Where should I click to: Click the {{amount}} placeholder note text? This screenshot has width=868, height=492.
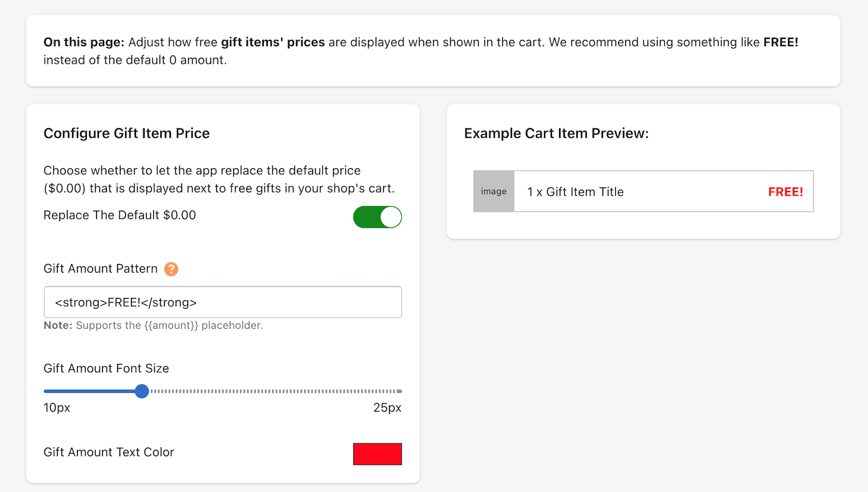153,325
